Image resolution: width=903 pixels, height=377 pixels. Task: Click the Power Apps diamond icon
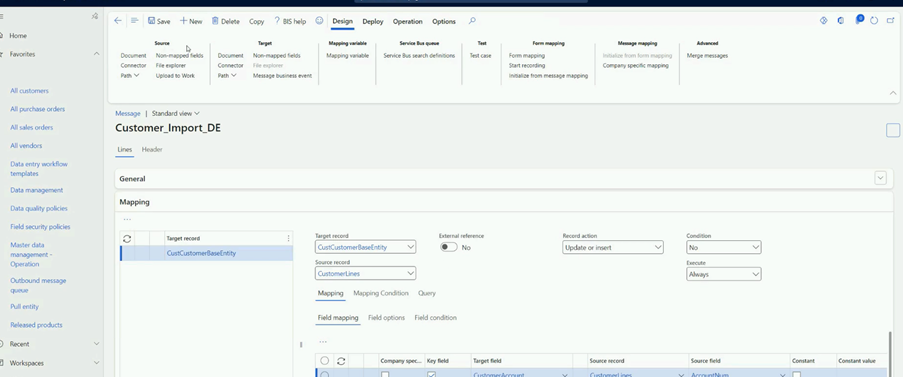tap(824, 21)
